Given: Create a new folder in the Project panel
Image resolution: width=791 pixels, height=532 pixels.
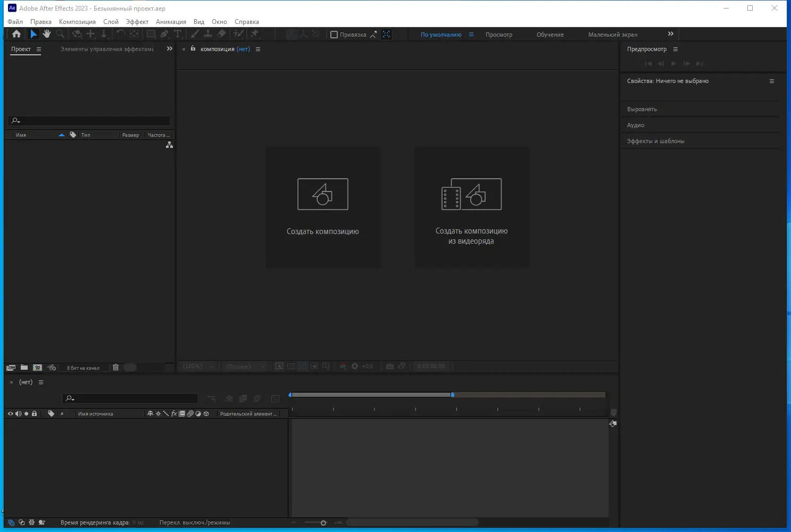Looking at the screenshot, I should [x=24, y=367].
